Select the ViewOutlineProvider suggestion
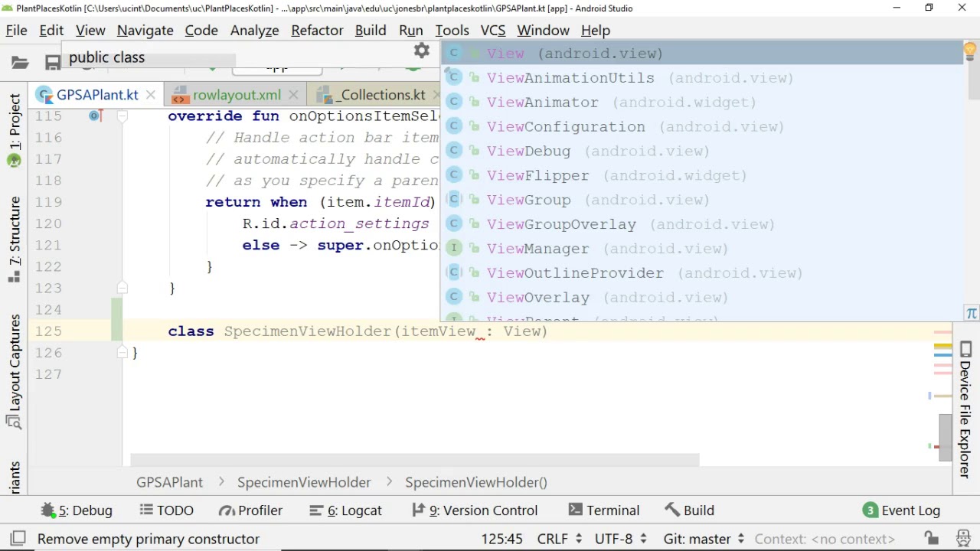 coord(702,273)
